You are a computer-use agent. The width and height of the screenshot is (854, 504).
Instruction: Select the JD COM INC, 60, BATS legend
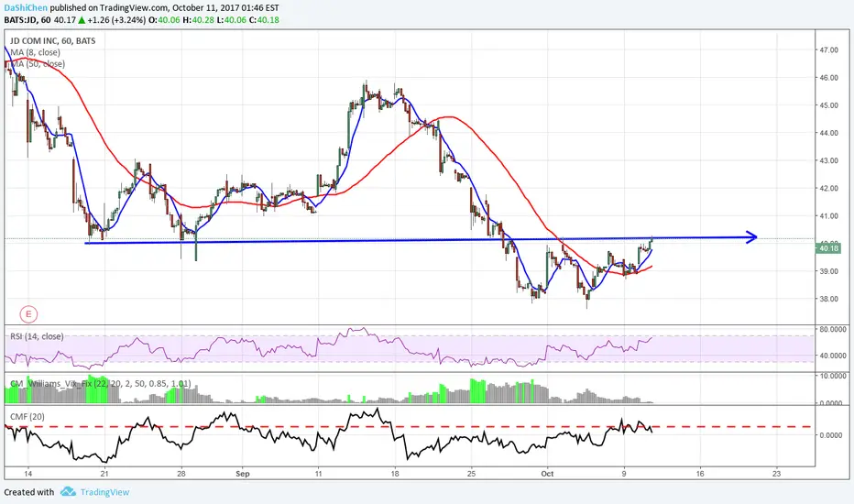point(52,41)
